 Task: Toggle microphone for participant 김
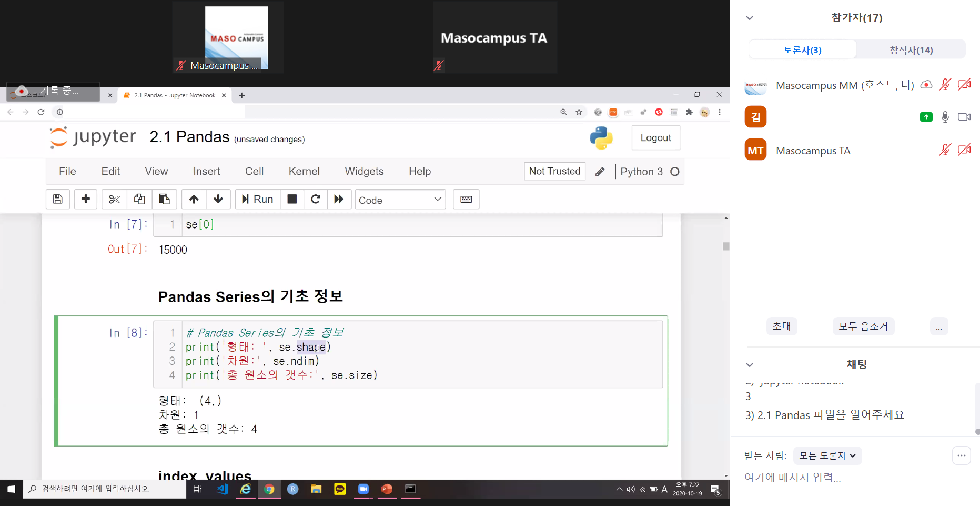tap(945, 117)
